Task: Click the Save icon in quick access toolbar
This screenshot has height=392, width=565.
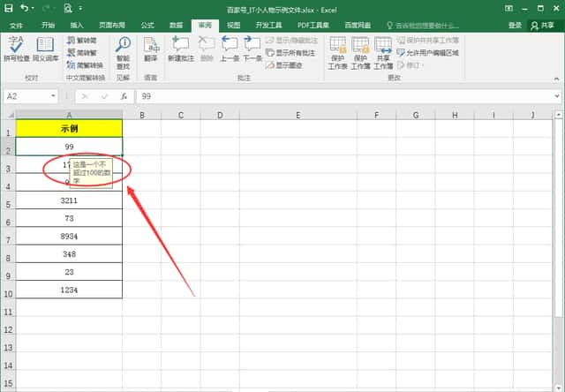Action: click(x=8, y=8)
